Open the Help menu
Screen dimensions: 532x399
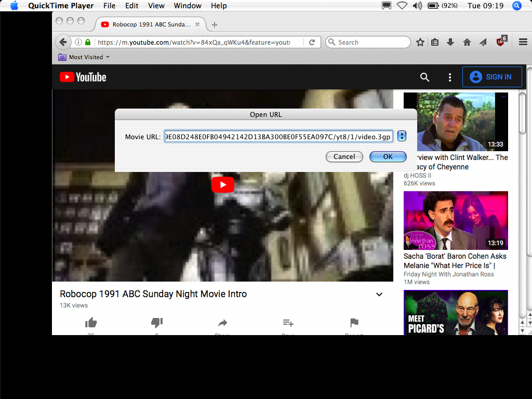click(x=219, y=6)
